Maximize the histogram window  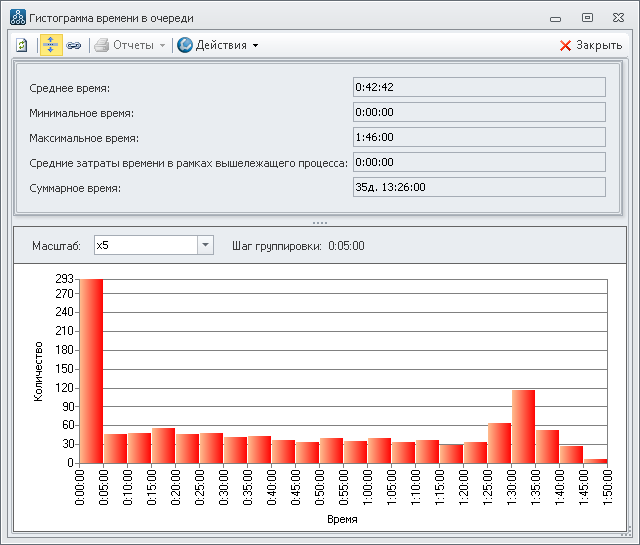[x=587, y=17]
